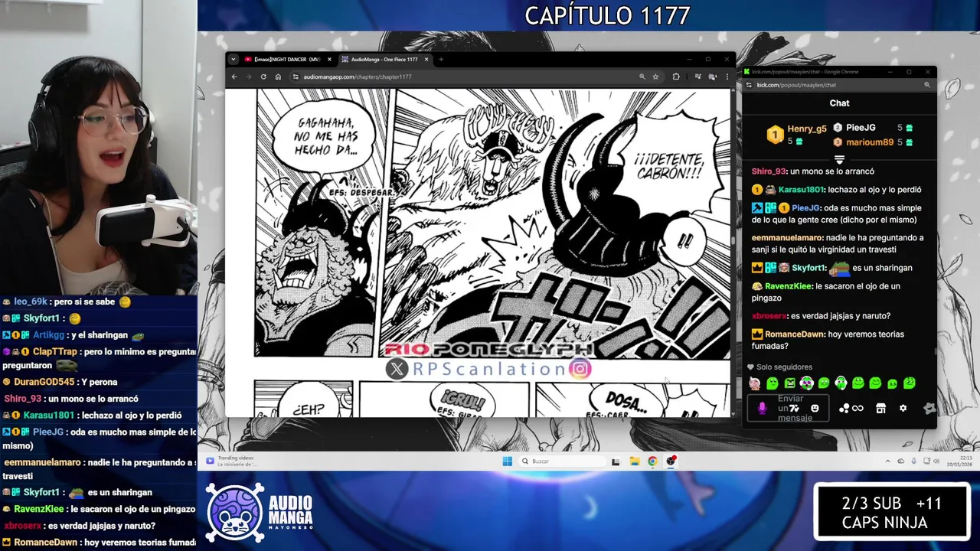Click PieeJG in the gift leaderboard
This screenshot has width=980, height=551.
[x=861, y=128]
